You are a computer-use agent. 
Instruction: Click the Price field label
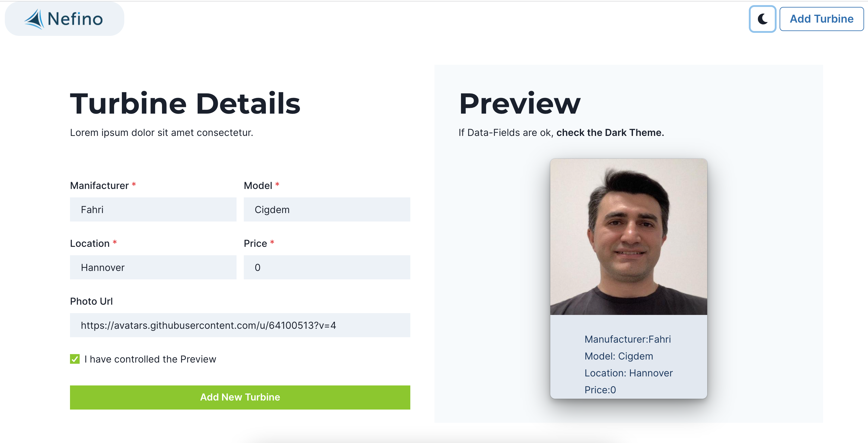(255, 243)
